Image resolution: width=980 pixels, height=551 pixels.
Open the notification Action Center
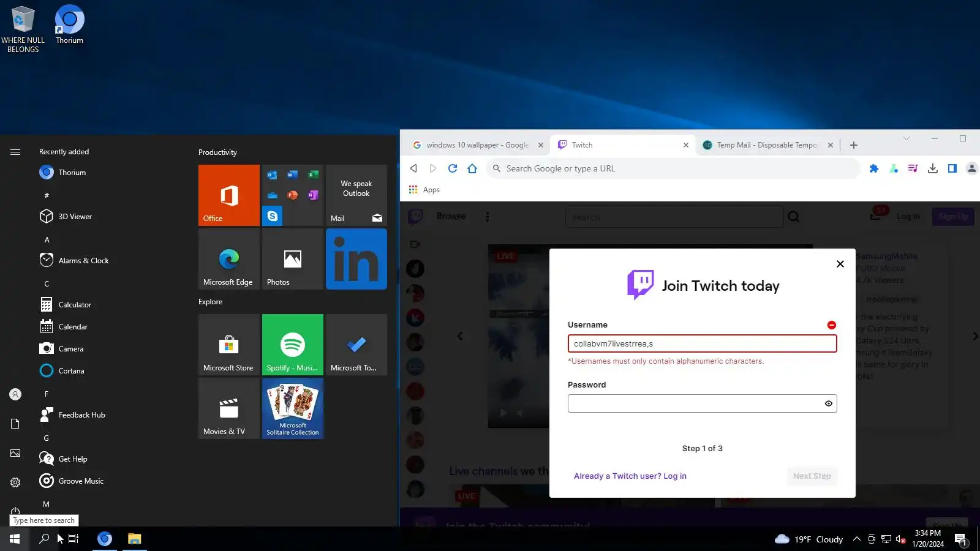click(x=961, y=539)
